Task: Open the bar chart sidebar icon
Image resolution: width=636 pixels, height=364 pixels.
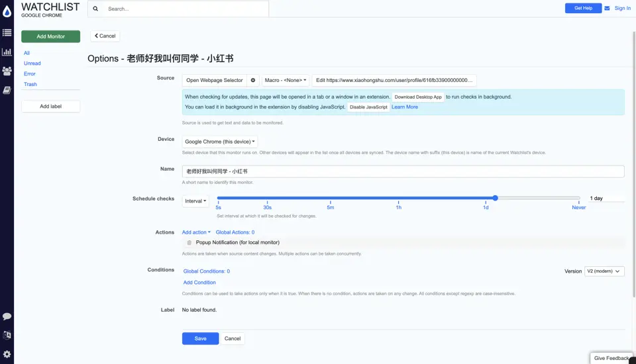Action: pos(7,52)
